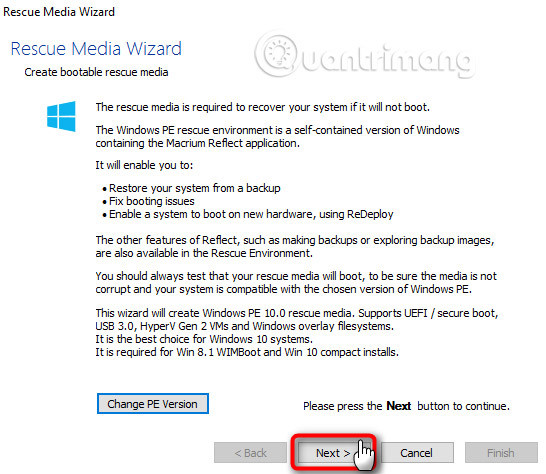This screenshot has width=546, height=474.
Task: Cancel the Rescue Media Wizard
Action: pyautogui.click(x=417, y=453)
